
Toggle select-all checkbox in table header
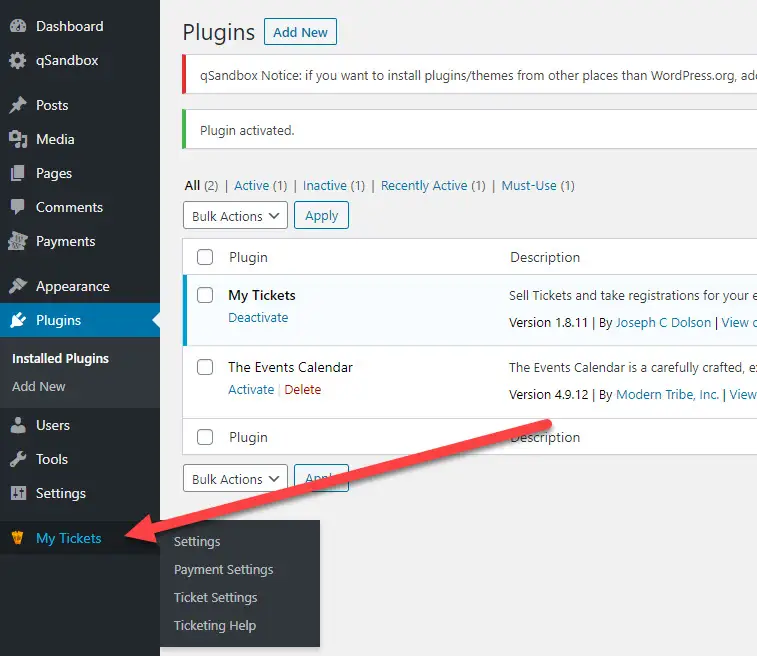coord(205,257)
